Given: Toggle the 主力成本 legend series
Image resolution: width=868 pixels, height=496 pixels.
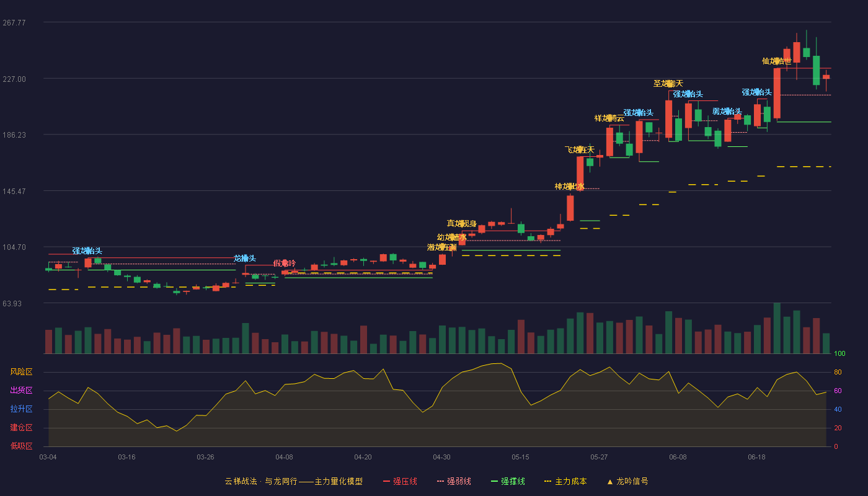Looking at the screenshot, I should point(565,481).
